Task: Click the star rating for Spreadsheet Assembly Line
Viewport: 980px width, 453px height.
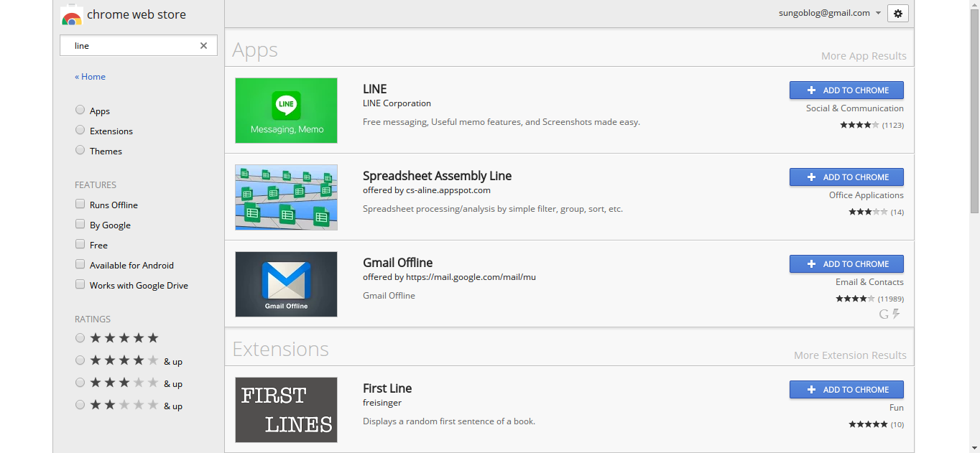Action: click(x=868, y=212)
